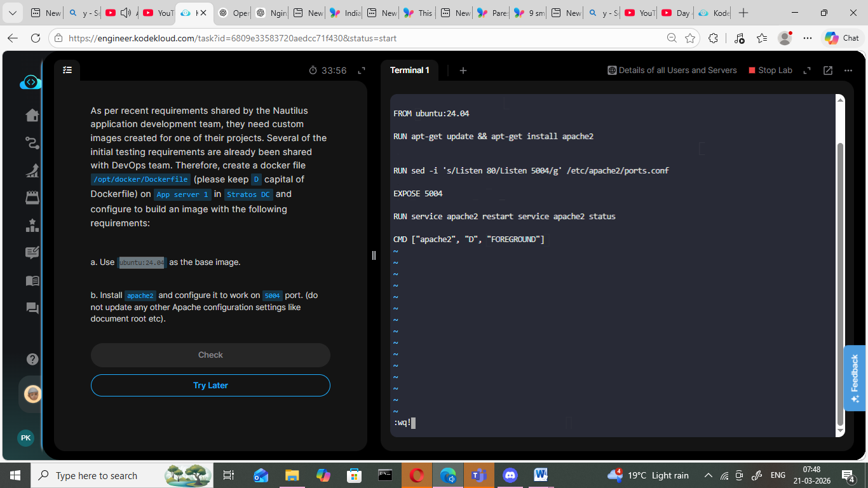The image size is (868, 488).
Task: Open Copilot Chat in Edge
Action: tap(842, 38)
